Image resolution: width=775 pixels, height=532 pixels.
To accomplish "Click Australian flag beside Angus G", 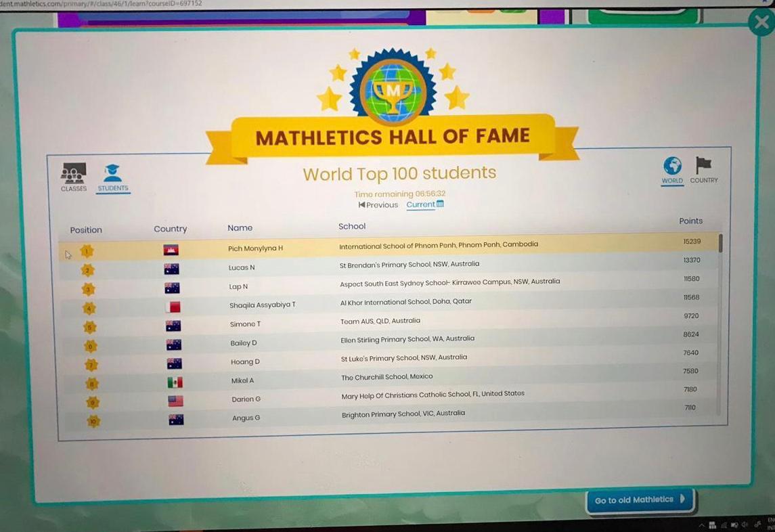I will tap(176, 420).
